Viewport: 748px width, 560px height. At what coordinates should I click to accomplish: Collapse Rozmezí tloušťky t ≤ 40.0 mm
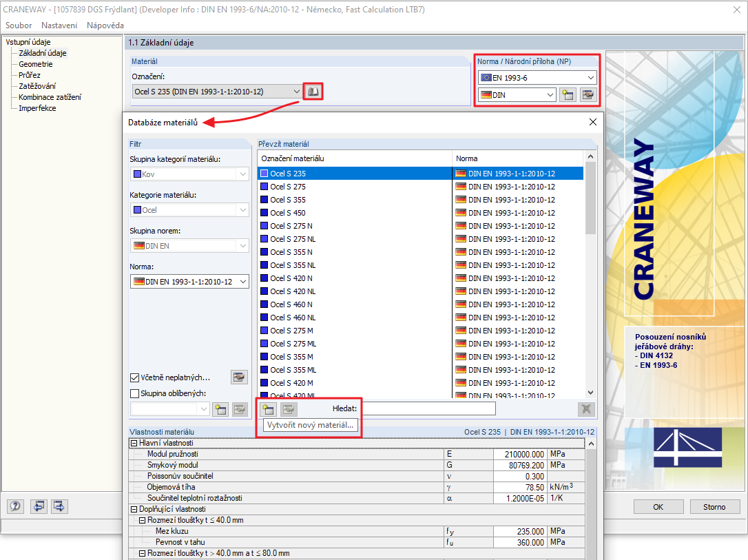[x=142, y=521]
